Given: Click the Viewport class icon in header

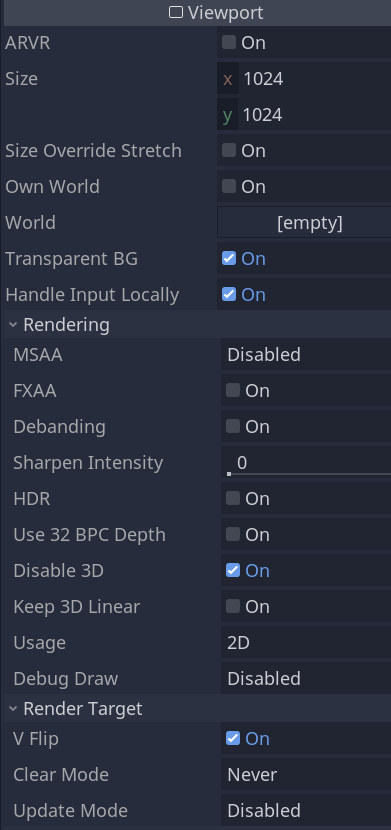Looking at the screenshot, I should [x=176, y=12].
